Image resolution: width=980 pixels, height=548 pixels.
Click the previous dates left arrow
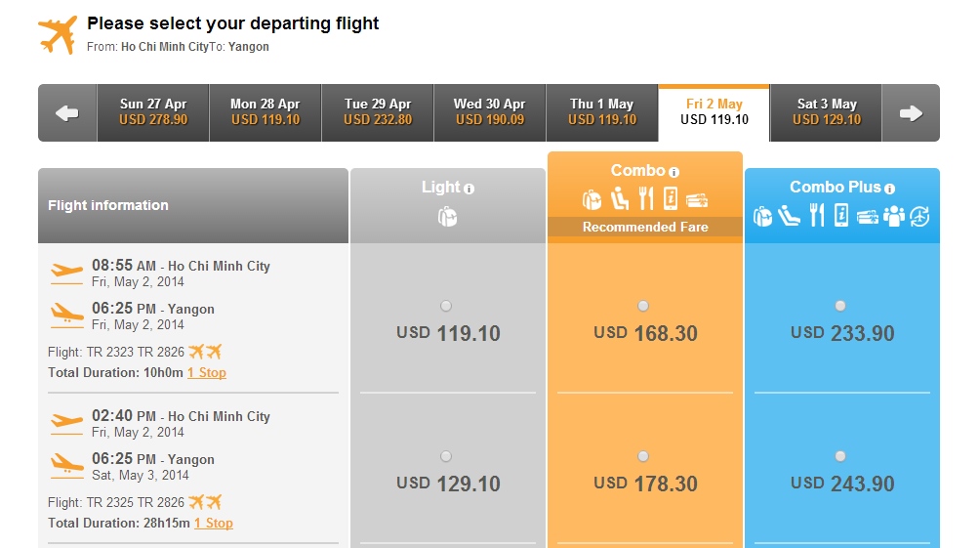pyautogui.click(x=67, y=113)
